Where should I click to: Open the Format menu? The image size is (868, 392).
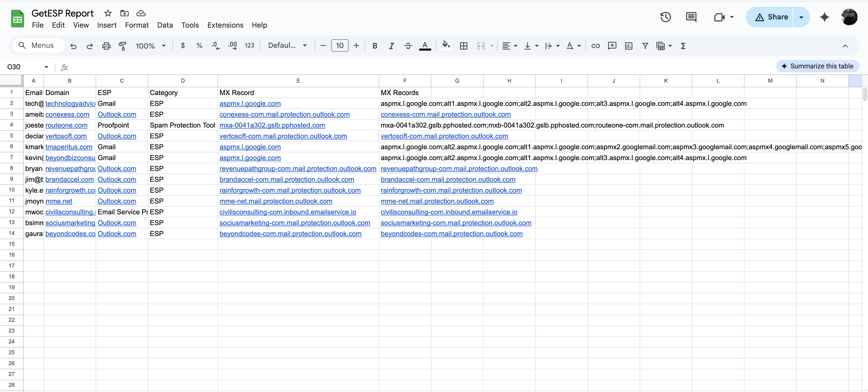pyautogui.click(x=136, y=25)
